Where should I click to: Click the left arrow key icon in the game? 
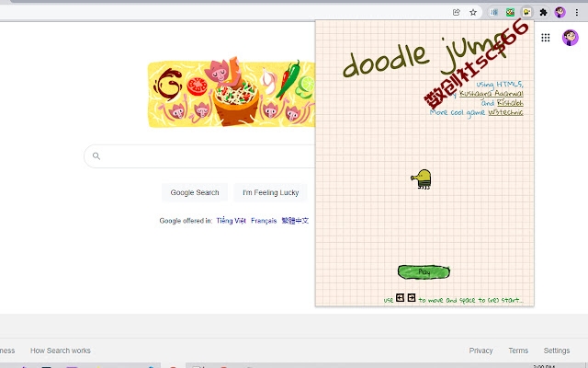pos(401,298)
